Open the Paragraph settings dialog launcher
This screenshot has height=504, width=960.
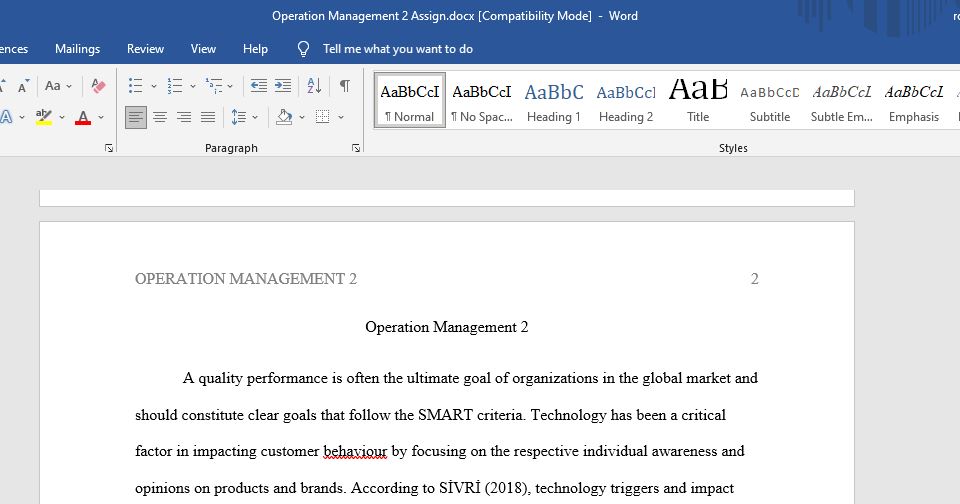356,148
